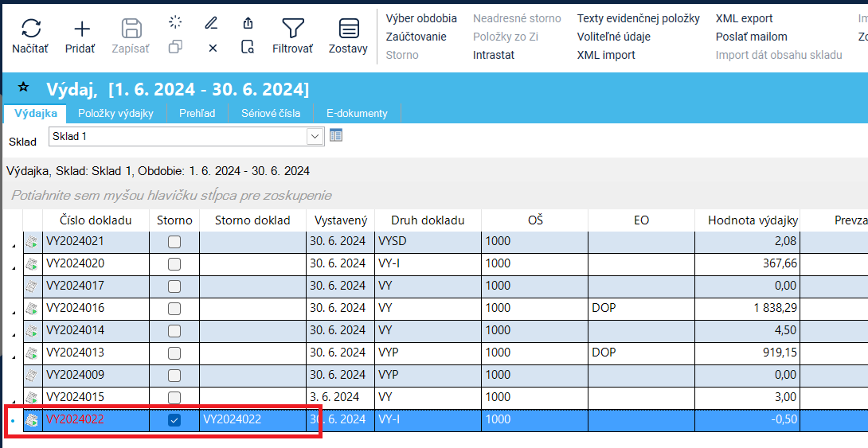Click the pencil edit icon

[211, 22]
